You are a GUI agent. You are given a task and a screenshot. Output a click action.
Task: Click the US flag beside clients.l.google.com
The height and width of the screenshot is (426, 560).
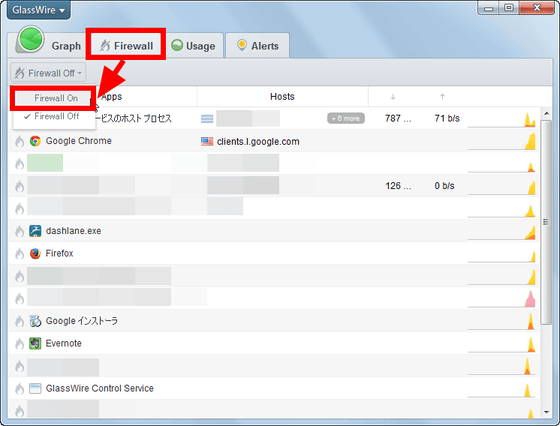[207, 141]
